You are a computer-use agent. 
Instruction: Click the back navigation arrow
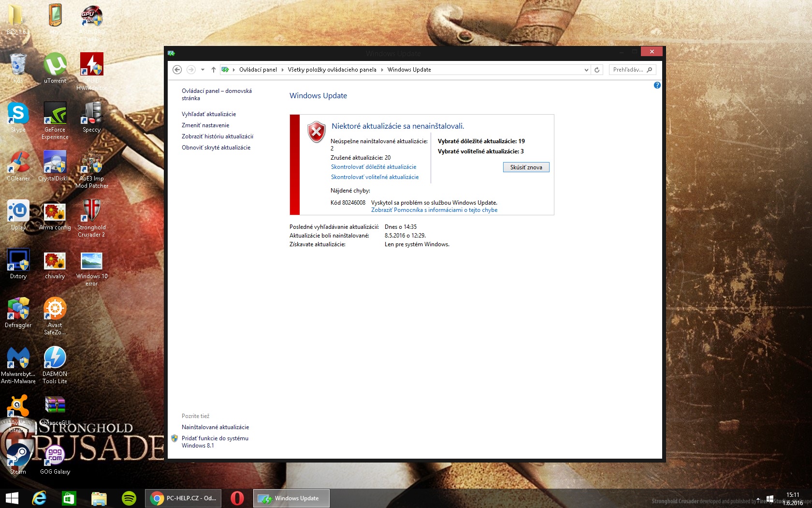point(177,70)
